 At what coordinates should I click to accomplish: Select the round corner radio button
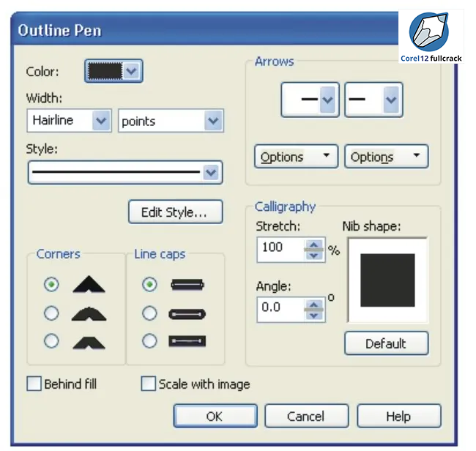(x=51, y=313)
